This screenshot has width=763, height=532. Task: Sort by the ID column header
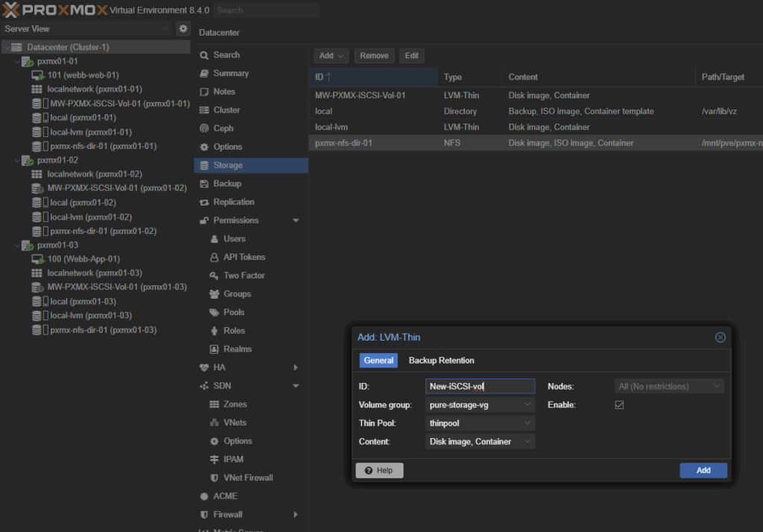pos(373,77)
